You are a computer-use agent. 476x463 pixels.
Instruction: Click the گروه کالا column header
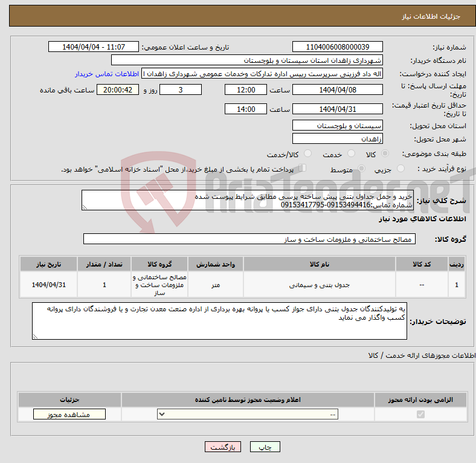[x=159, y=264]
